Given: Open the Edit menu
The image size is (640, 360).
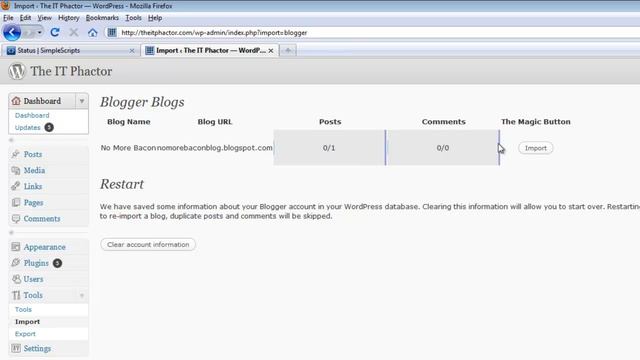Looking at the screenshot, I should click(x=25, y=18).
